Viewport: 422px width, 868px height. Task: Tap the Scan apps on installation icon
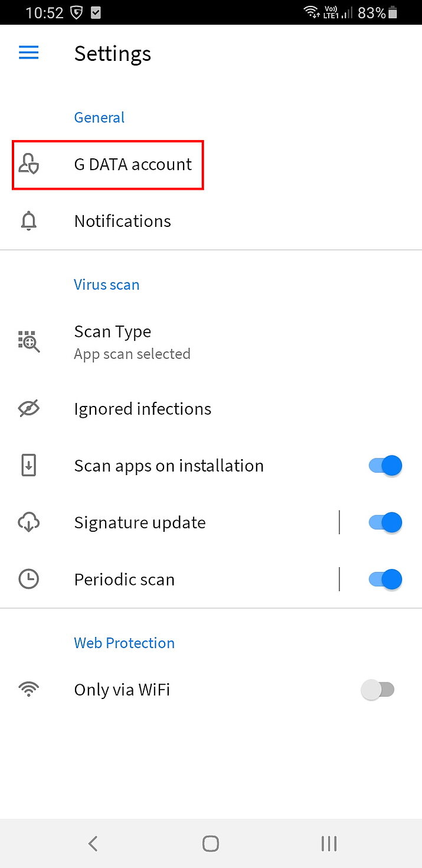click(29, 466)
